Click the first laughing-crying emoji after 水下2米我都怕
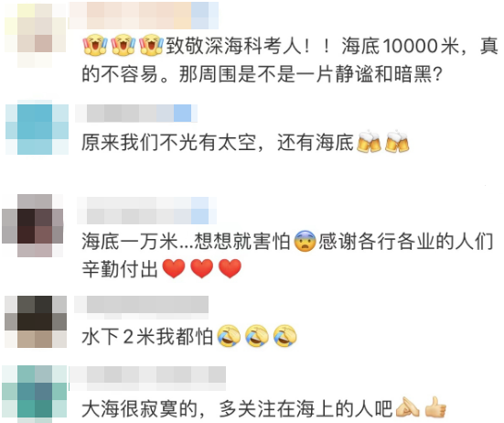Screen dimensions: 504x423 tap(230, 336)
